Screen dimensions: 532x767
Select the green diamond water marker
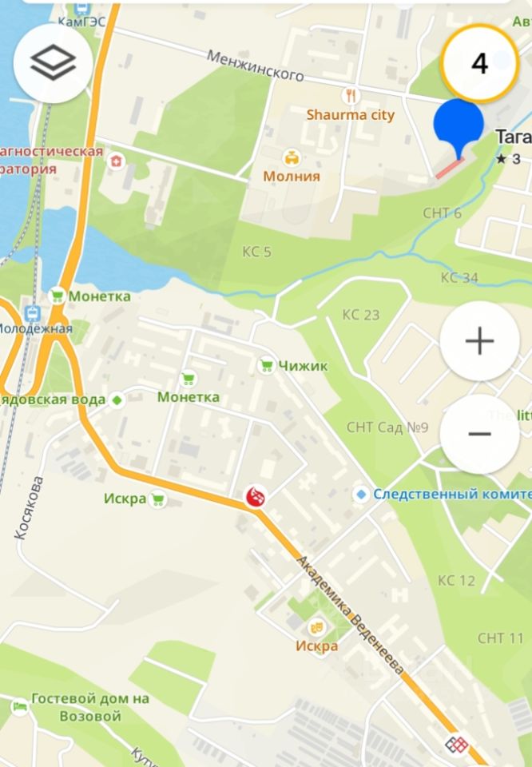pos(117,399)
